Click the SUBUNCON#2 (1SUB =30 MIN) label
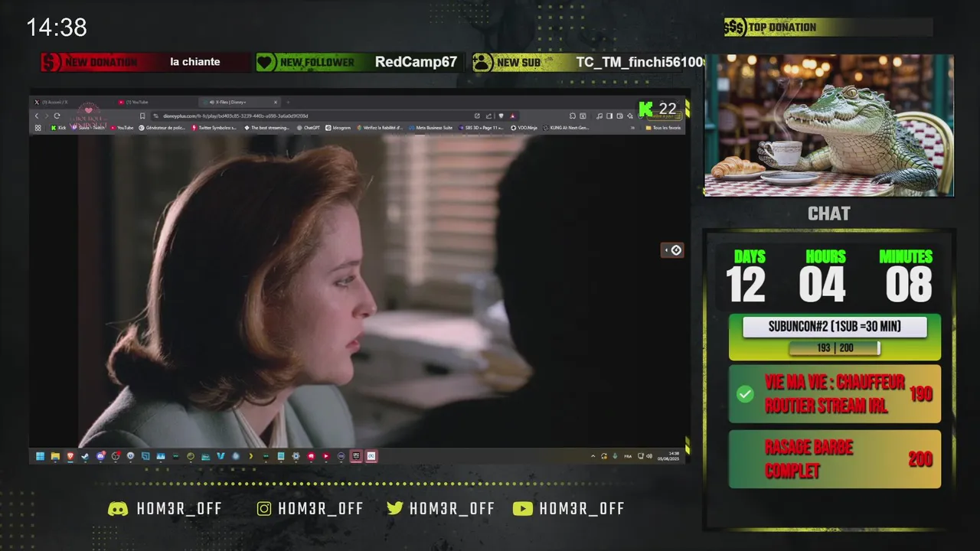The height and width of the screenshot is (551, 980). click(835, 327)
